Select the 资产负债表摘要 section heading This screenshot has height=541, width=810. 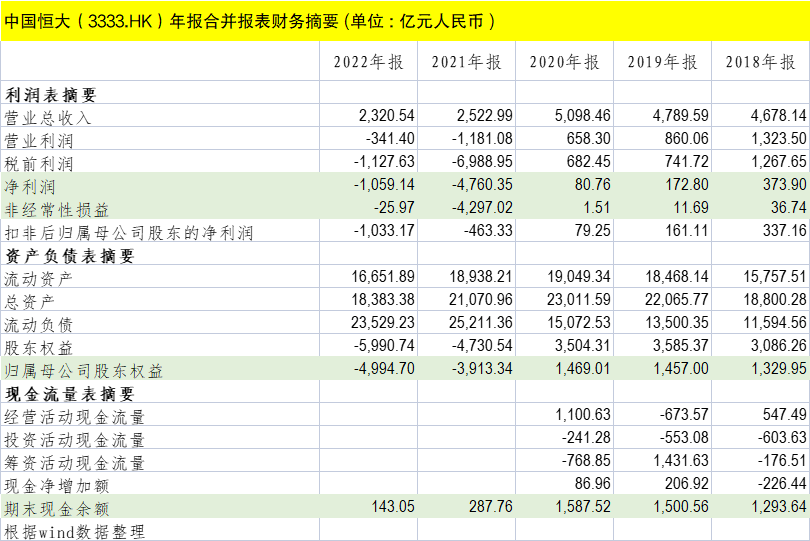pyautogui.click(x=69, y=256)
